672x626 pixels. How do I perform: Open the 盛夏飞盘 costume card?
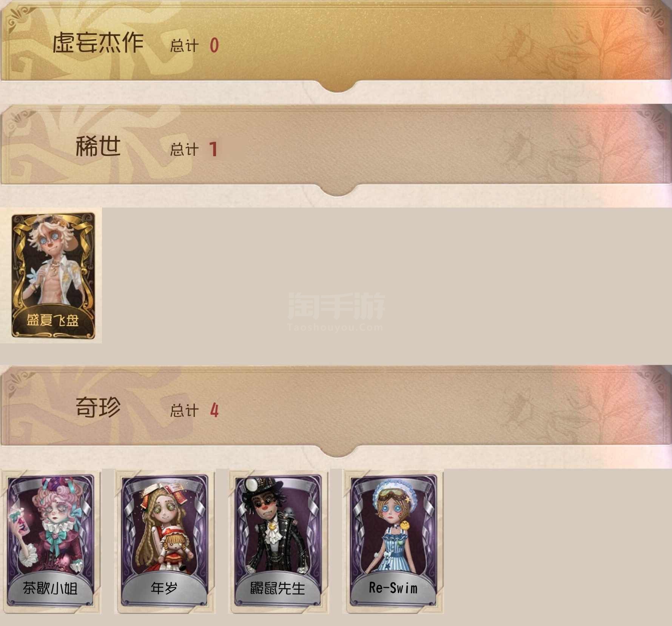point(53,275)
